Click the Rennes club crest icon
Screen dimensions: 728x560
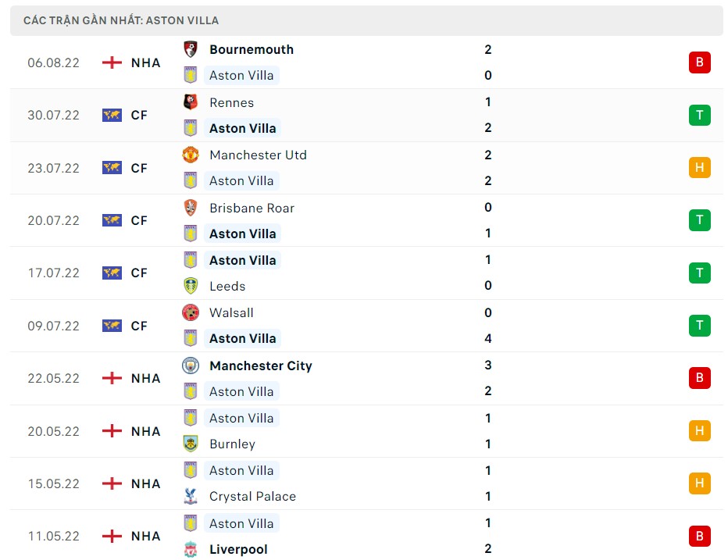click(x=190, y=102)
